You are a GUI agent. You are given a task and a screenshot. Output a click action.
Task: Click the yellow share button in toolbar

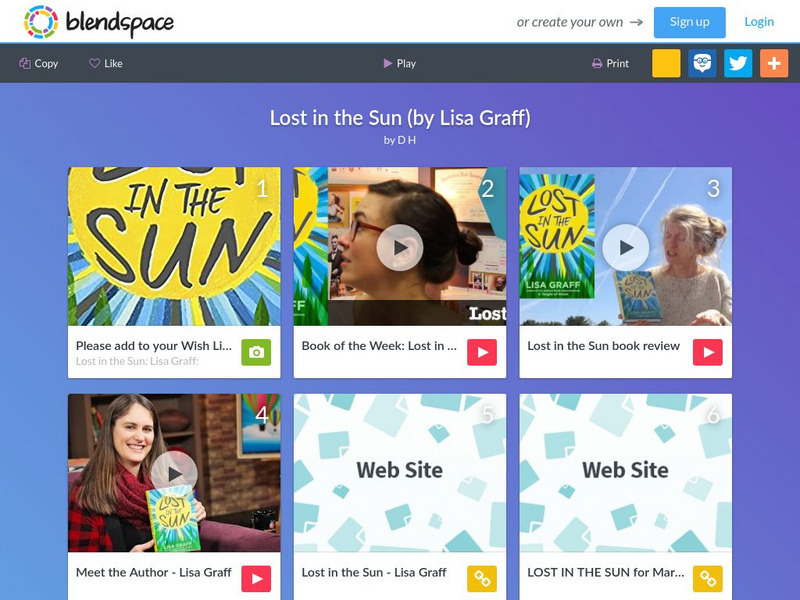click(x=666, y=63)
